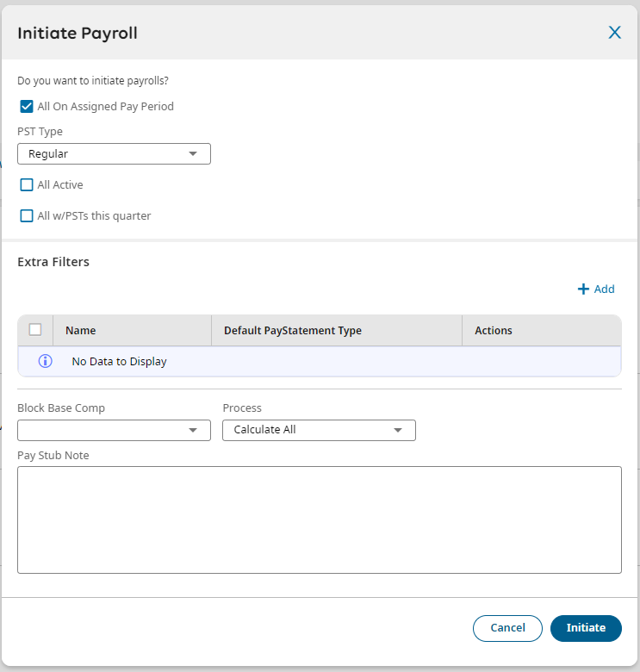The height and width of the screenshot is (672, 640).
Task: Click inside the Pay Stub Note text area
Action: 319,520
